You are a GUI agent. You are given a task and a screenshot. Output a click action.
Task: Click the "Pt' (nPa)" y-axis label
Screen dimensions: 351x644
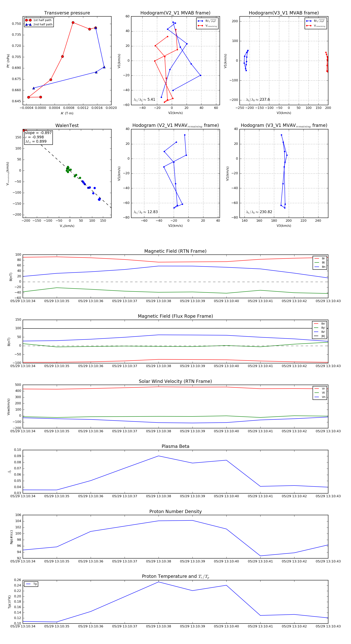click(8, 61)
